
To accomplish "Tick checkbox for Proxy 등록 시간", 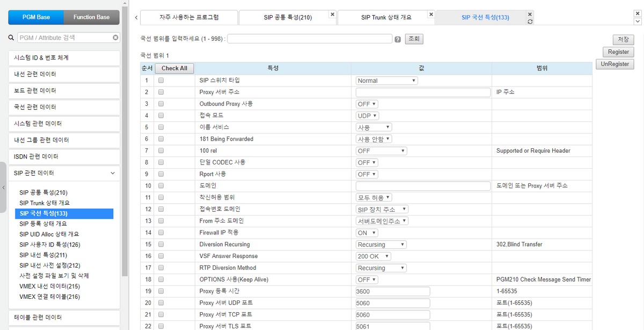I will 161,291.
